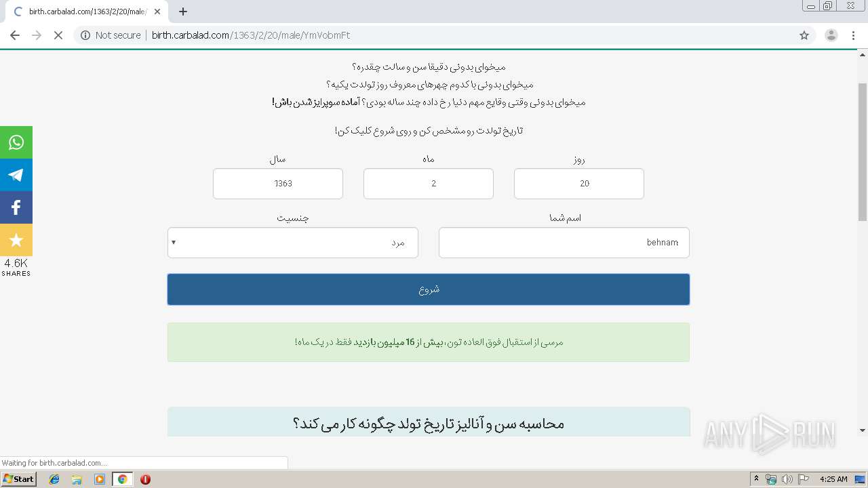Show hidden system tray icons
The height and width of the screenshot is (488, 868).
pos(756,479)
